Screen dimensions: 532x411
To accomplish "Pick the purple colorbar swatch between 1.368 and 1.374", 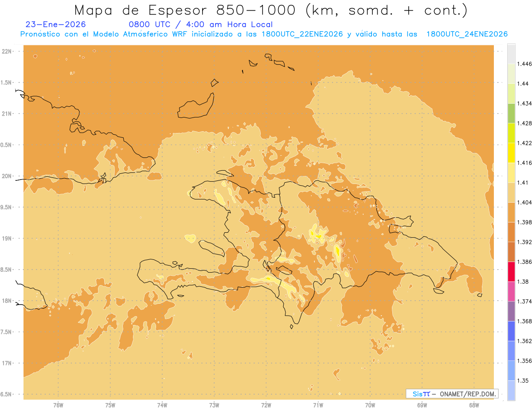I will [x=511, y=311].
